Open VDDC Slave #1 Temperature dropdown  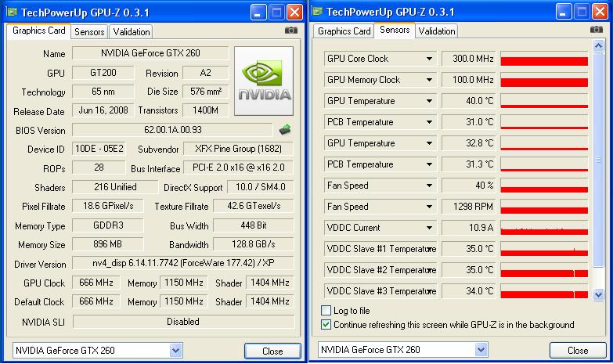click(430, 249)
